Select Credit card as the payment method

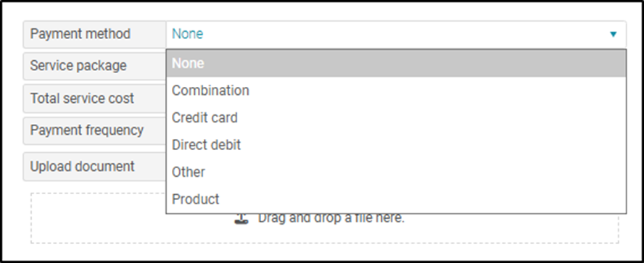[x=205, y=118]
